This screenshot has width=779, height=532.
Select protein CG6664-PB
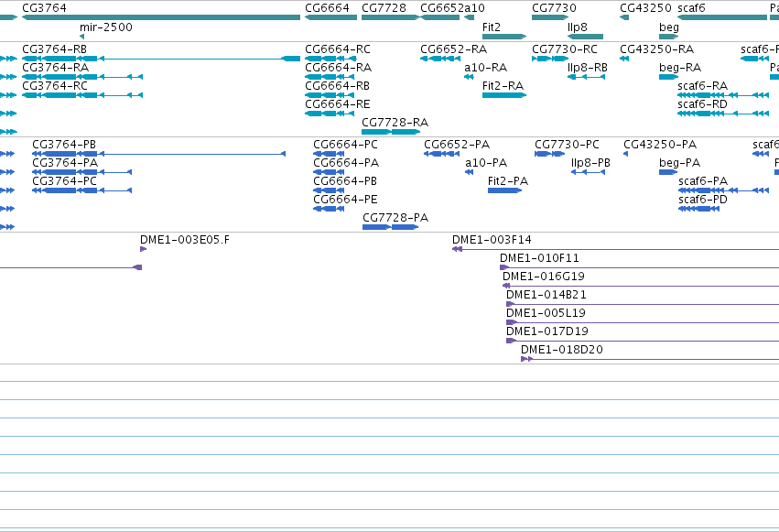[329, 190]
